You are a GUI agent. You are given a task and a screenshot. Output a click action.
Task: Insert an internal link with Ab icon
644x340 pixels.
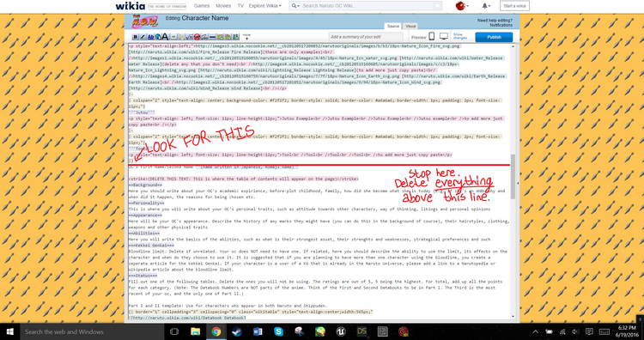click(x=150, y=37)
